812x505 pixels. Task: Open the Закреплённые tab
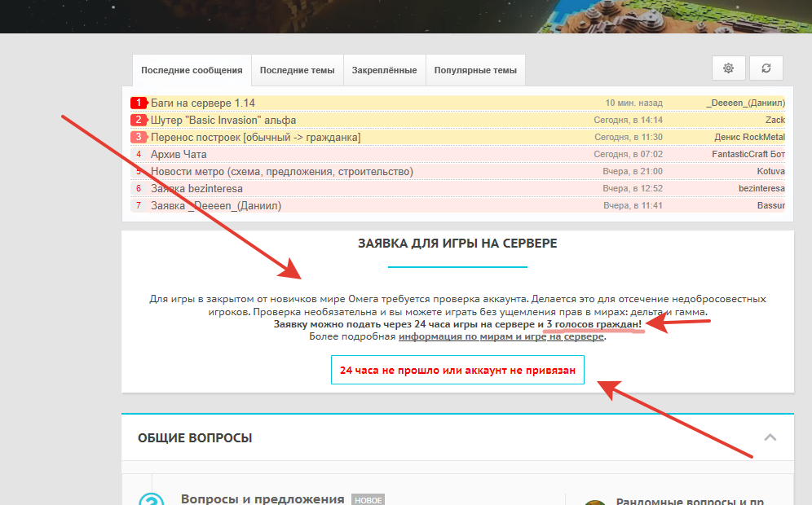(384, 70)
